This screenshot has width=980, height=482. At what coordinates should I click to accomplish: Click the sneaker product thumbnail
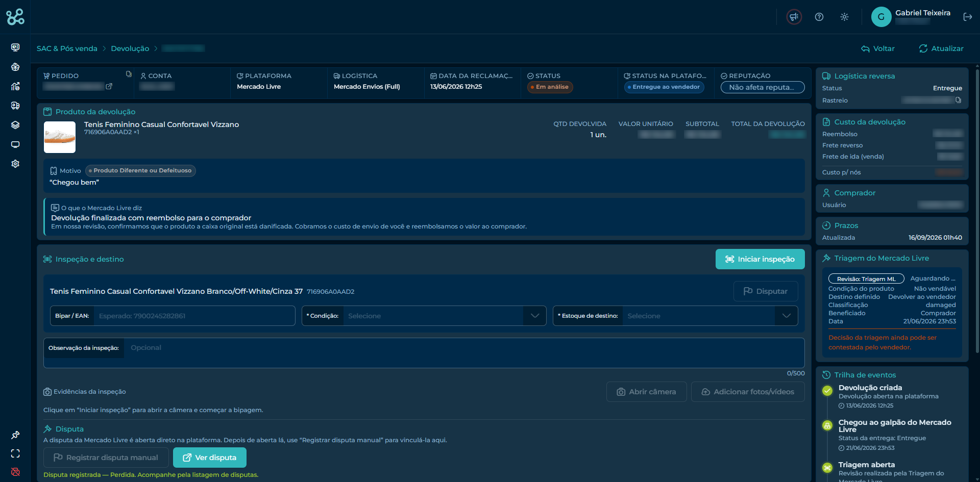tap(60, 137)
